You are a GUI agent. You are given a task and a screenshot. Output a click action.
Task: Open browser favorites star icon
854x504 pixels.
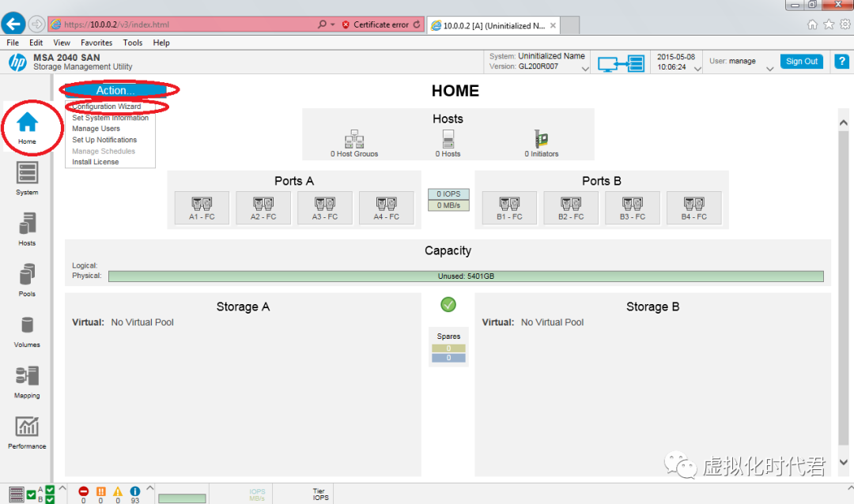(829, 24)
